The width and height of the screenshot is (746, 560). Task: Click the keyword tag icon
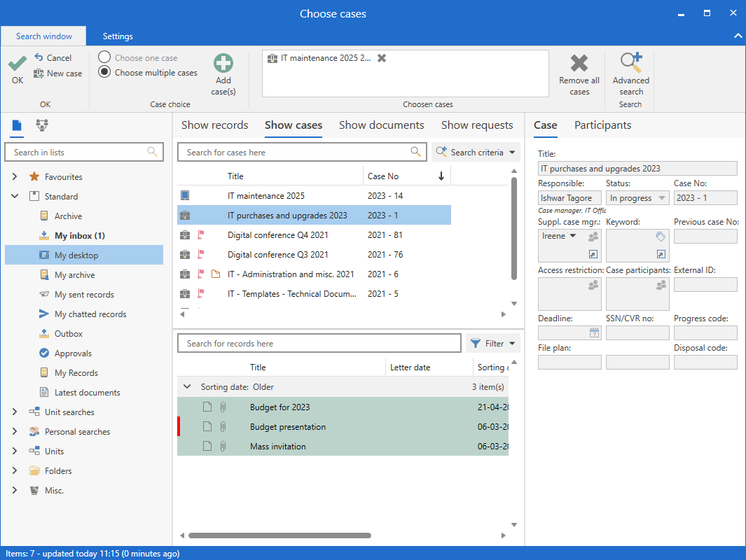[661, 237]
